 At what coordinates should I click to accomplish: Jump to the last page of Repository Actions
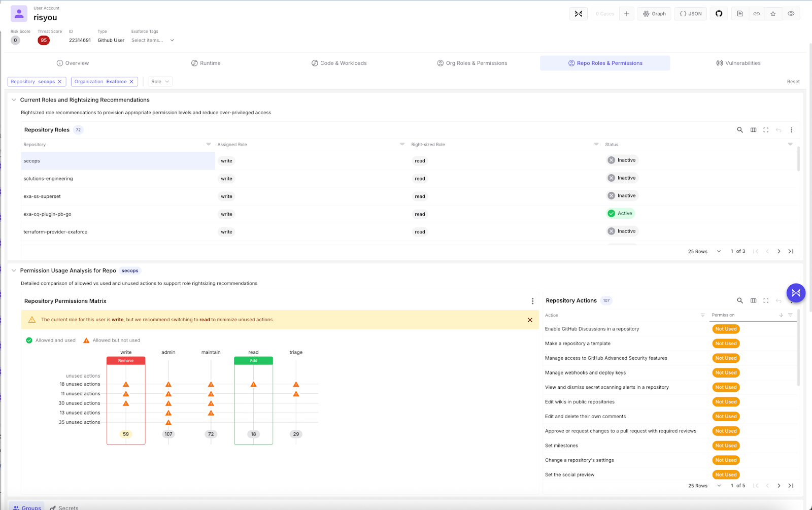click(791, 486)
